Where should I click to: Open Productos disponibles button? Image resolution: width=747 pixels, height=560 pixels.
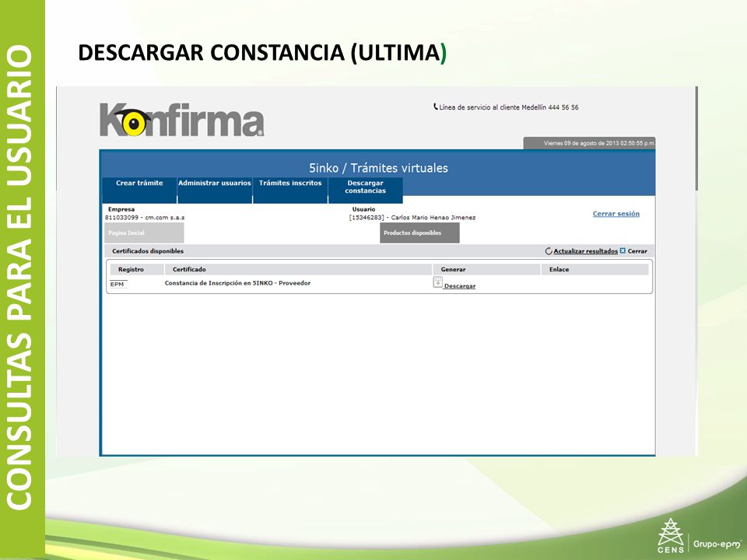tap(419, 233)
